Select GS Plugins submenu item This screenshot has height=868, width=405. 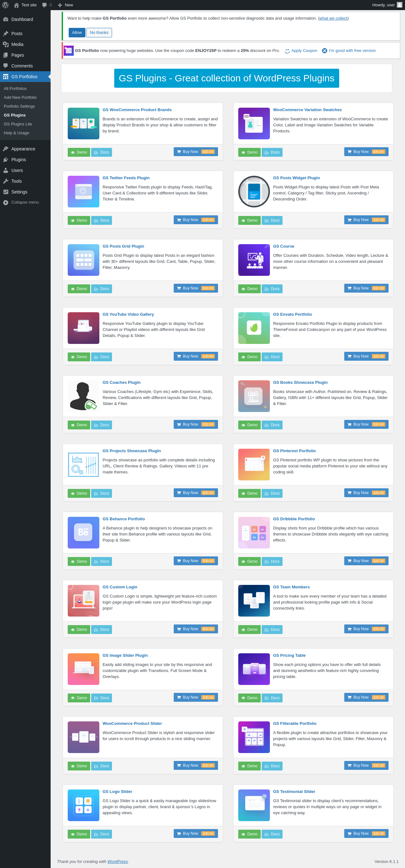[x=15, y=115]
